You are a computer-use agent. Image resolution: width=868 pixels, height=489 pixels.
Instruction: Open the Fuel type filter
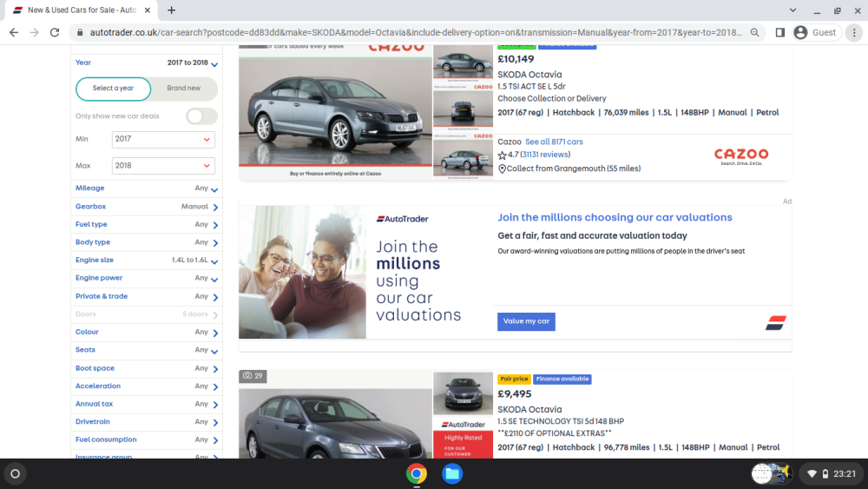pyautogui.click(x=147, y=224)
